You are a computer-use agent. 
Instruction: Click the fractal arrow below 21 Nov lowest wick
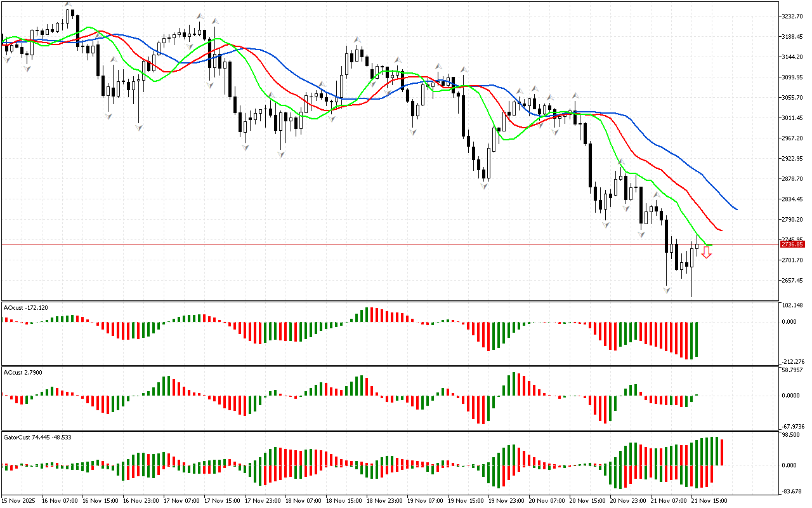coord(667,290)
